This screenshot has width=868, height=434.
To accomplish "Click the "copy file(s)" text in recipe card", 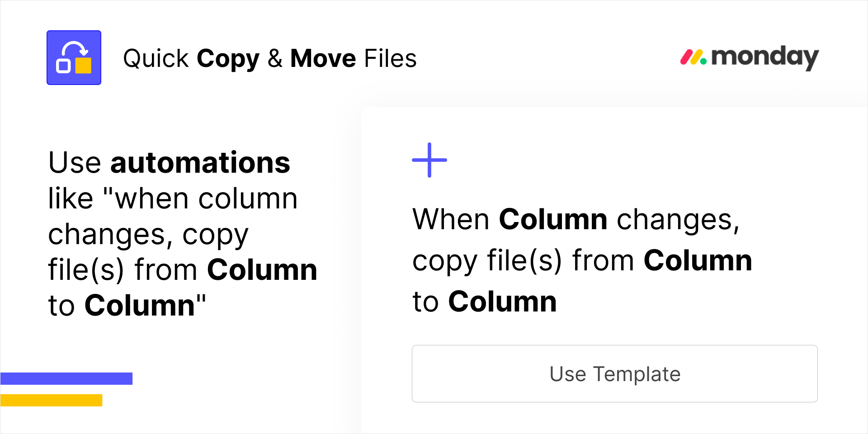I will pyautogui.click(x=487, y=261).
